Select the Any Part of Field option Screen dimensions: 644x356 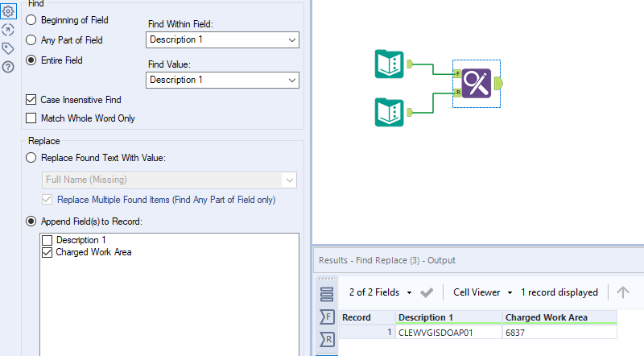click(x=31, y=39)
